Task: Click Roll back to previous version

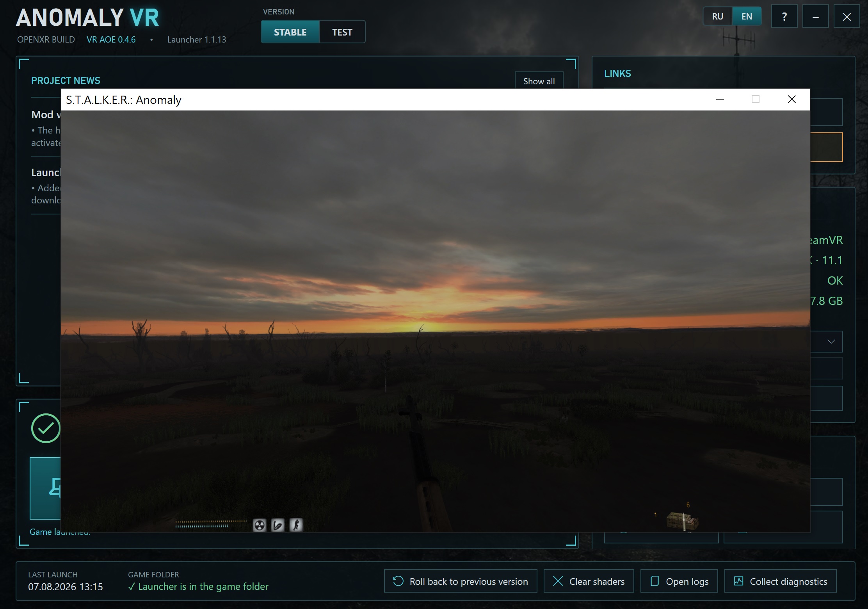Action: (x=461, y=581)
